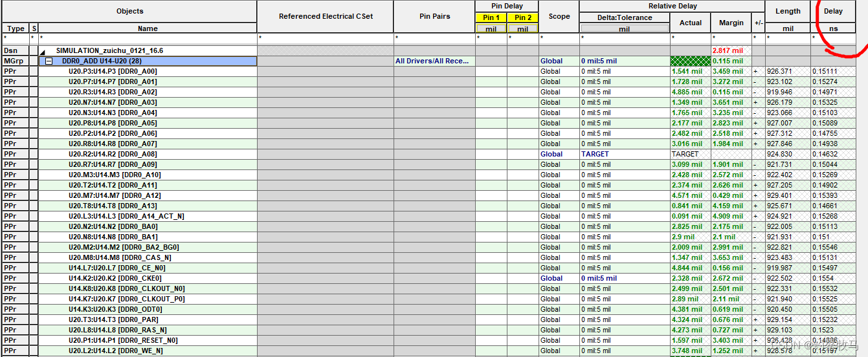
Task: Select the SIMULATION_zuichu_0121_16.6 design row
Action: pos(110,50)
